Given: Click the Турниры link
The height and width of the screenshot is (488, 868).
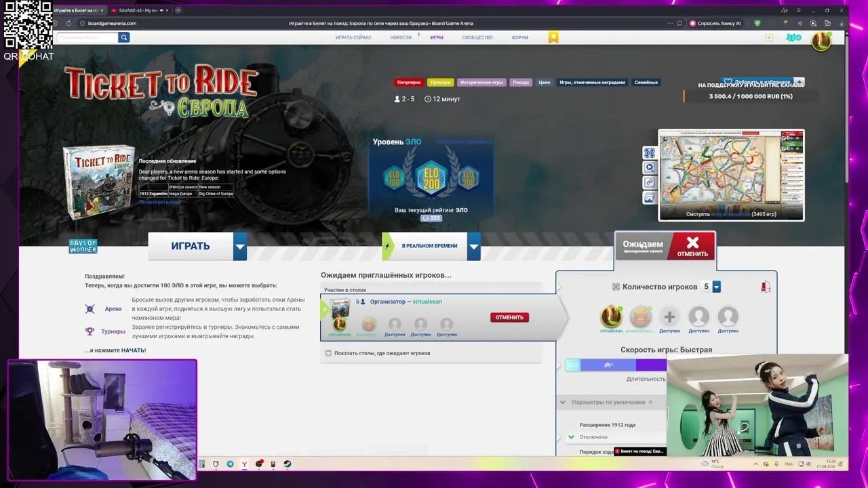Looking at the screenshot, I should 113,331.
